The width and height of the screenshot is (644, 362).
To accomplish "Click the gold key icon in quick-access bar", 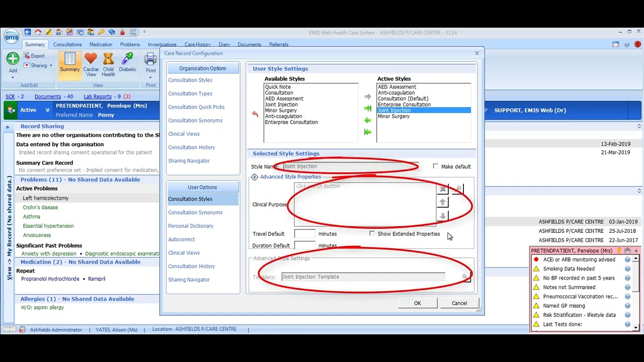I will click(101, 32).
